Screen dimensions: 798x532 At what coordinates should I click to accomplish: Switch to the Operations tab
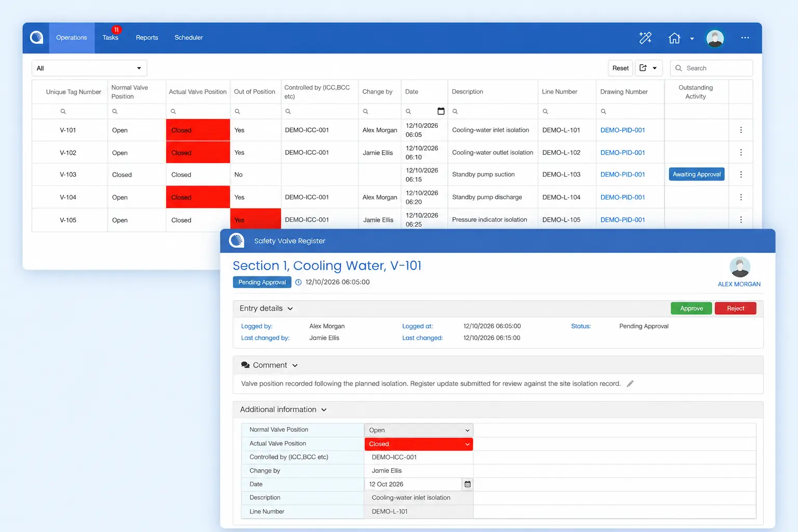[x=72, y=38]
